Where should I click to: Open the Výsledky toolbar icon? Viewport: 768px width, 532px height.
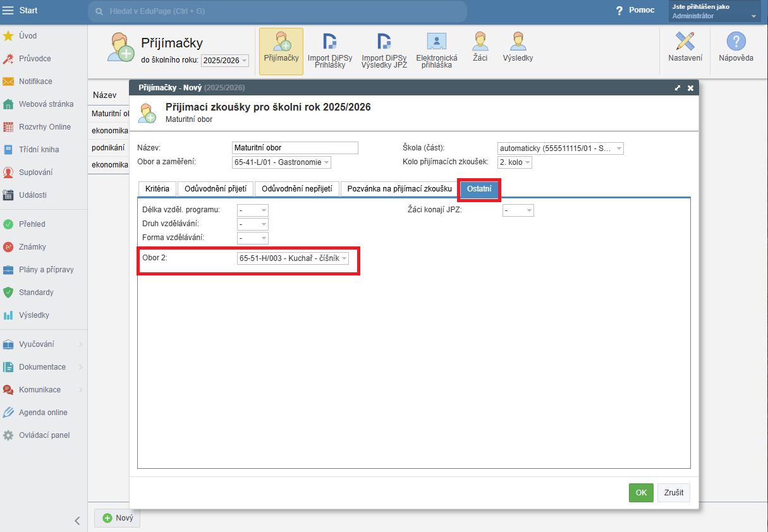[518, 47]
